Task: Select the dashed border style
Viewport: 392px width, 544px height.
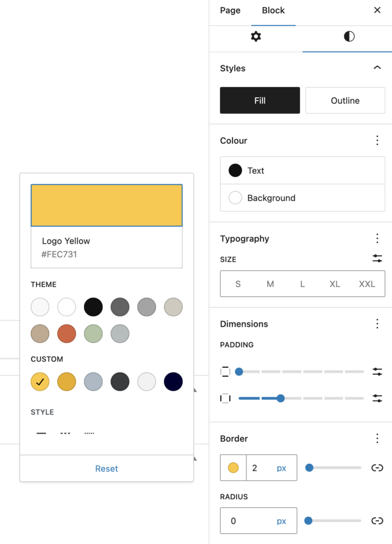Action: click(x=65, y=433)
